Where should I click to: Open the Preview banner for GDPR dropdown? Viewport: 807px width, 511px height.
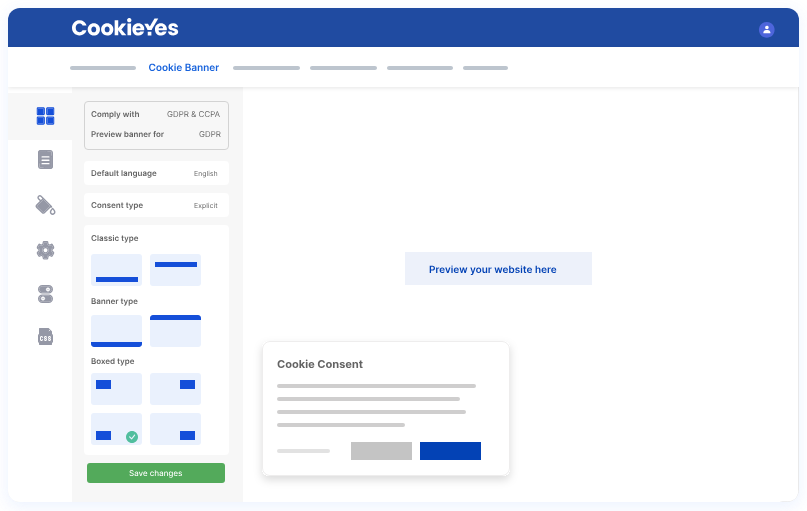[156, 134]
